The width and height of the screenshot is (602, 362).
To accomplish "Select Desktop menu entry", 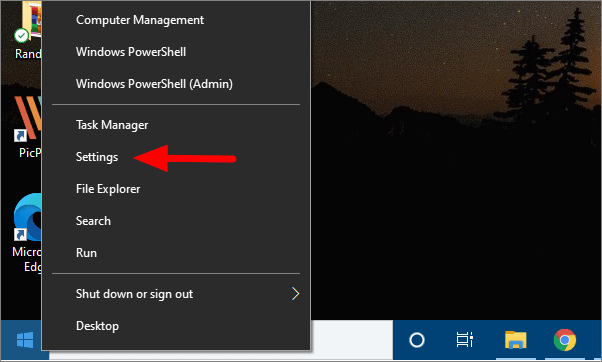I will [175, 326].
